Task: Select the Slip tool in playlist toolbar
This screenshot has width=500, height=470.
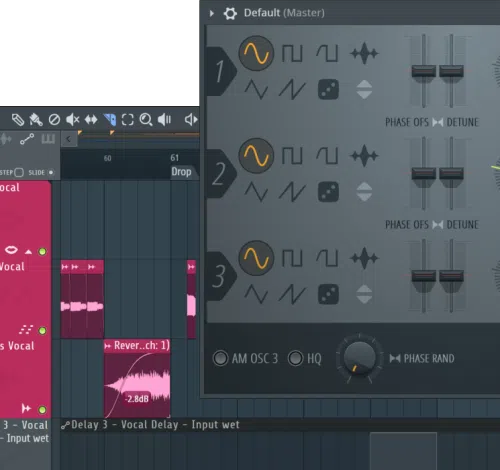Action: [91, 119]
